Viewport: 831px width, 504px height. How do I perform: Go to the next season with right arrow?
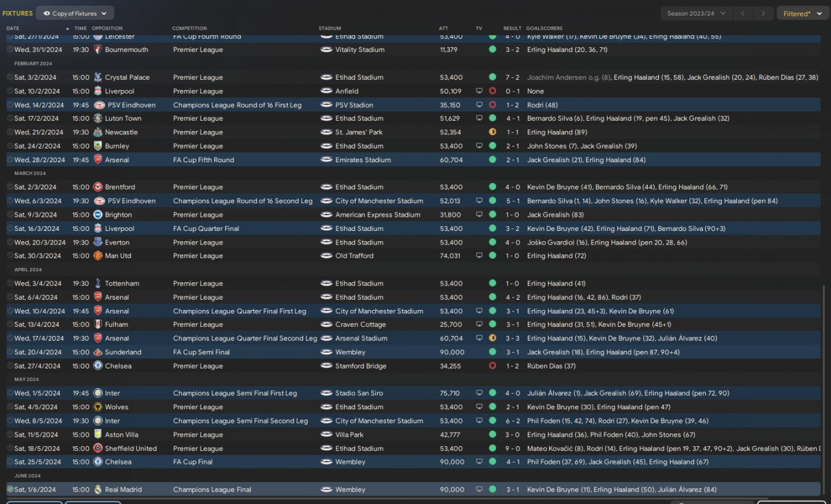click(763, 14)
